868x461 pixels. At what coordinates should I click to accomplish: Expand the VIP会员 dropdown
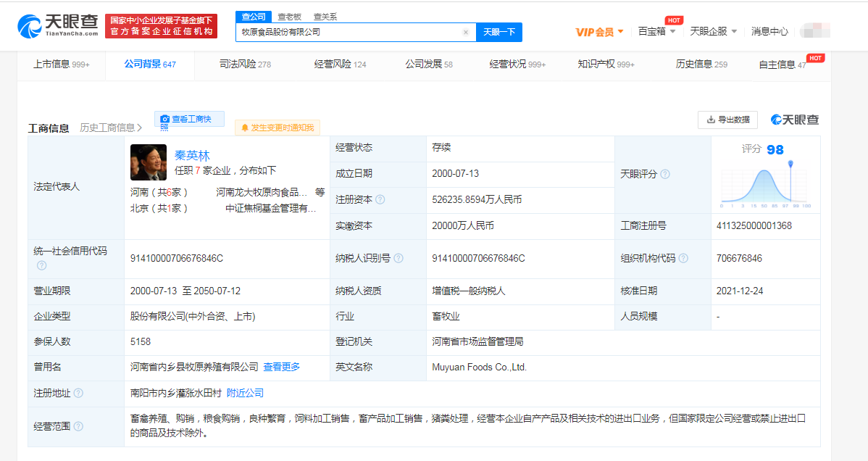[x=599, y=32]
